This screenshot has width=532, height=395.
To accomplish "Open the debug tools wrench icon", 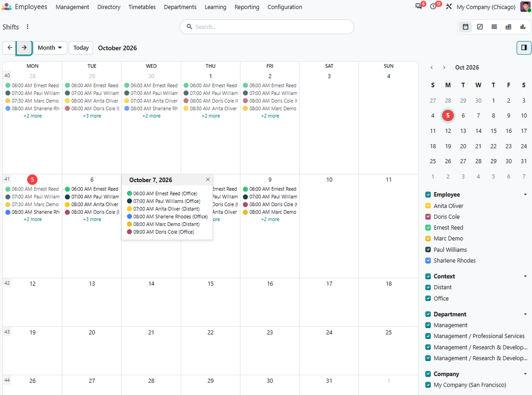I will (449, 7).
